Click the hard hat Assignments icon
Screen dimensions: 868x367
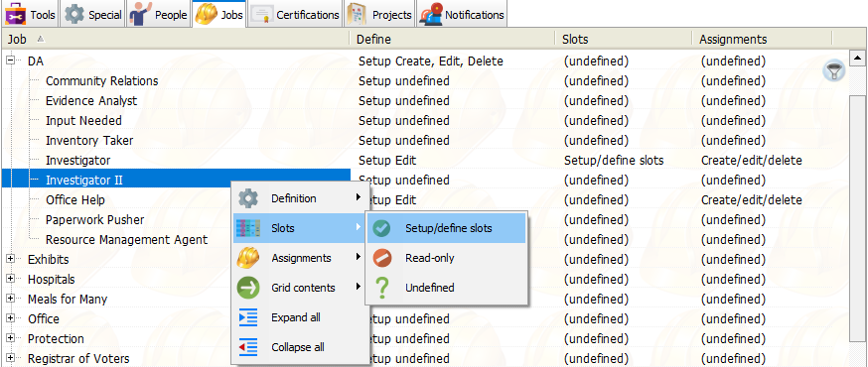tap(248, 258)
